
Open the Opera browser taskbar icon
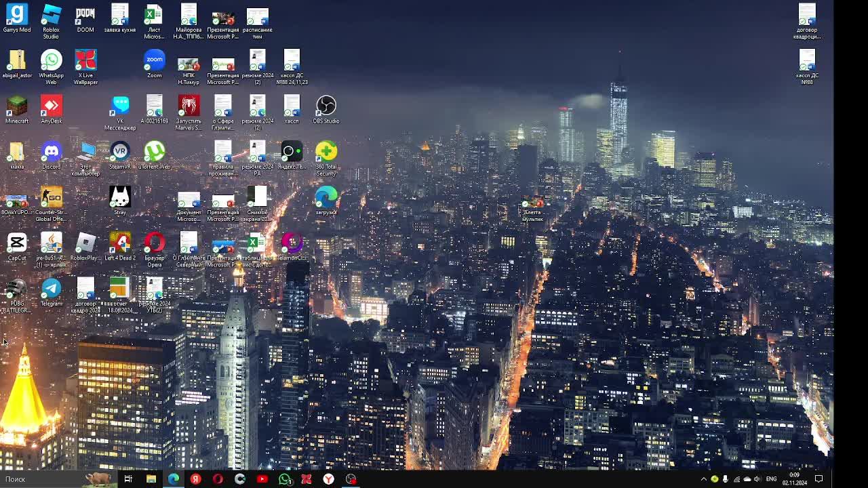218,479
